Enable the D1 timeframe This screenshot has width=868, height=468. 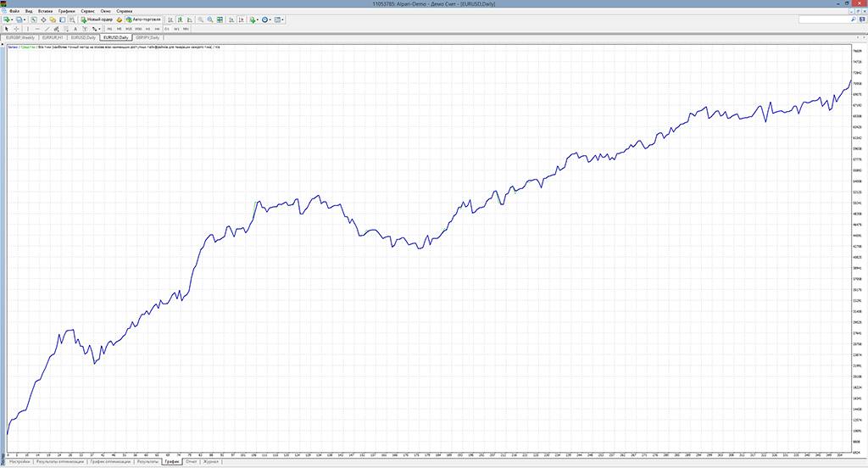[167, 29]
